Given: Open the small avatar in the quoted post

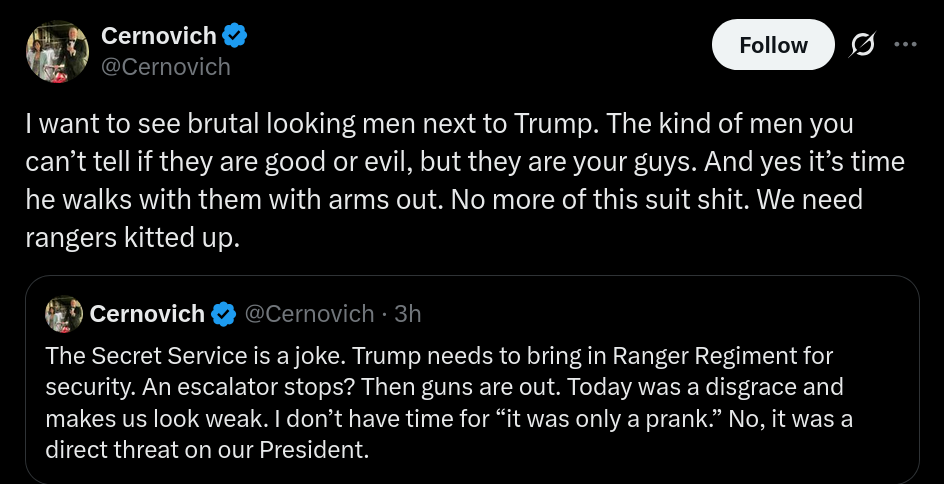Looking at the screenshot, I should 64,314.
